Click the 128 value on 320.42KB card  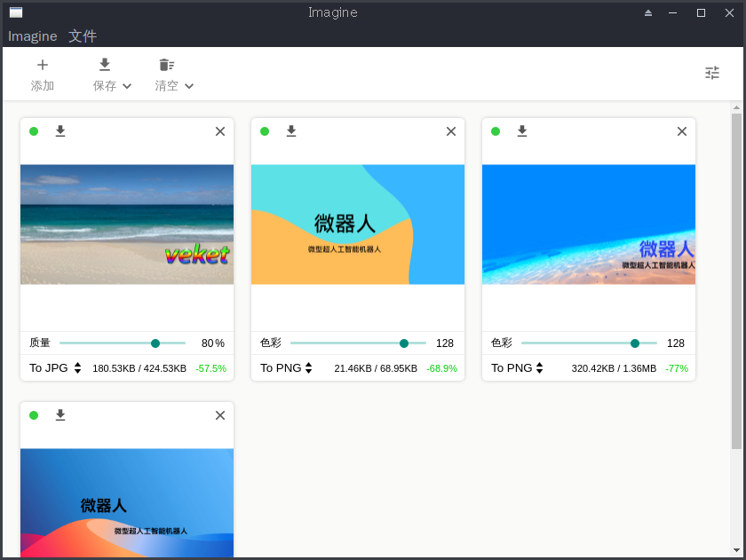pos(676,343)
